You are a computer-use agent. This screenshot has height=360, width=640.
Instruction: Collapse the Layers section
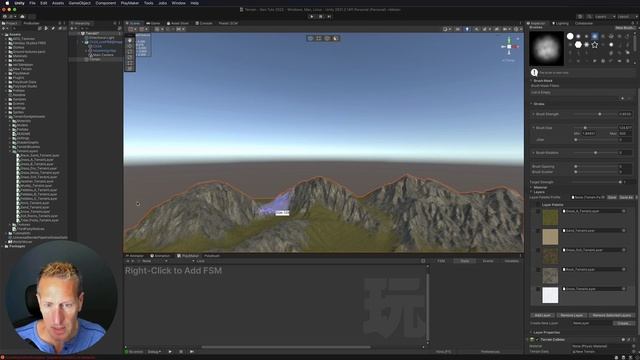tap(531, 192)
